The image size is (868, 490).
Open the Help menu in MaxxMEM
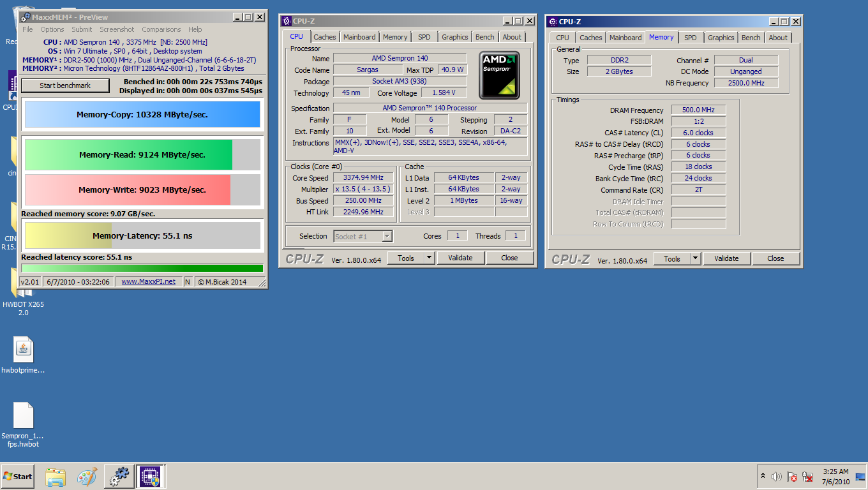195,29
